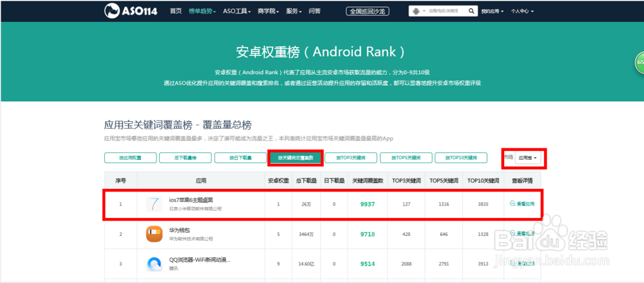Select the 按TOP10关键词 tab
Screen dimensions: 644x283
(x=461, y=157)
